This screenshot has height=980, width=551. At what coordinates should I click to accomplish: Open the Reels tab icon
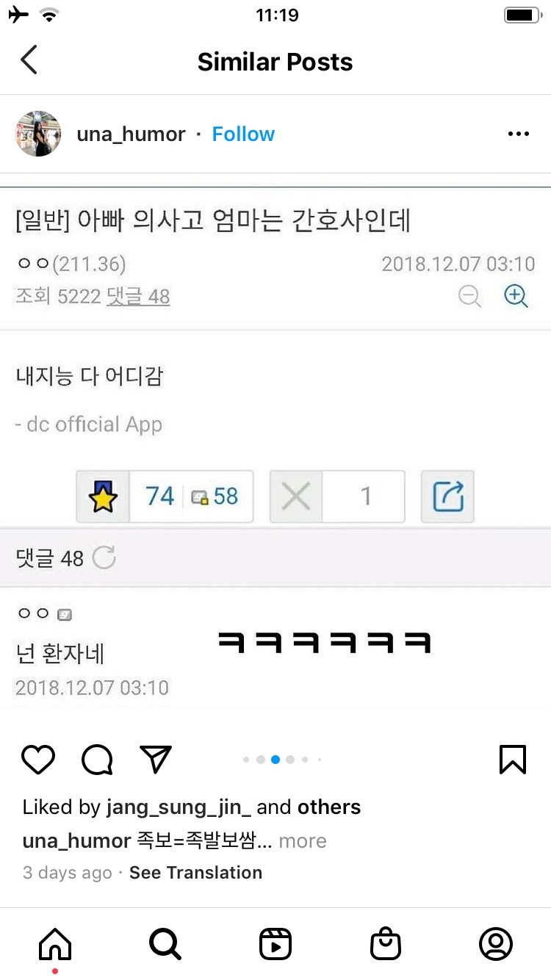(275, 944)
